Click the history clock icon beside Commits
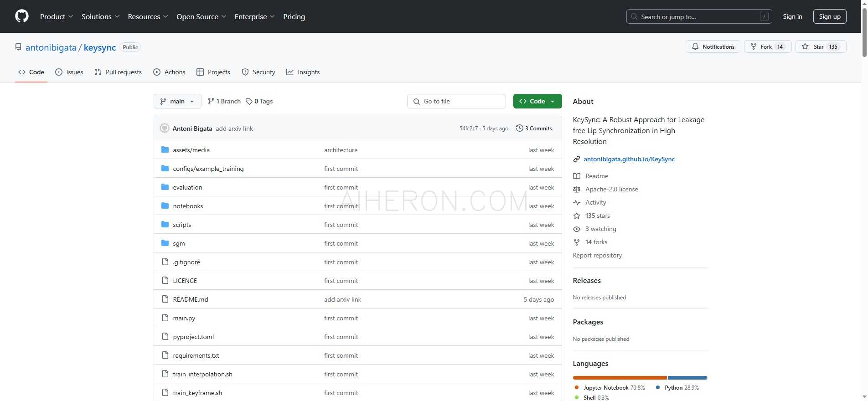The width and height of the screenshot is (868, 401). point(519,129)
